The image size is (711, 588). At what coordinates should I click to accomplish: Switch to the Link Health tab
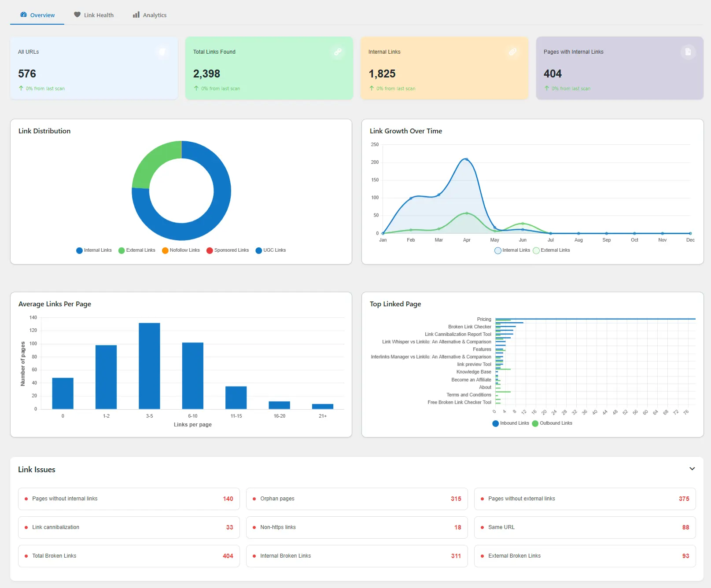(99, 15)
